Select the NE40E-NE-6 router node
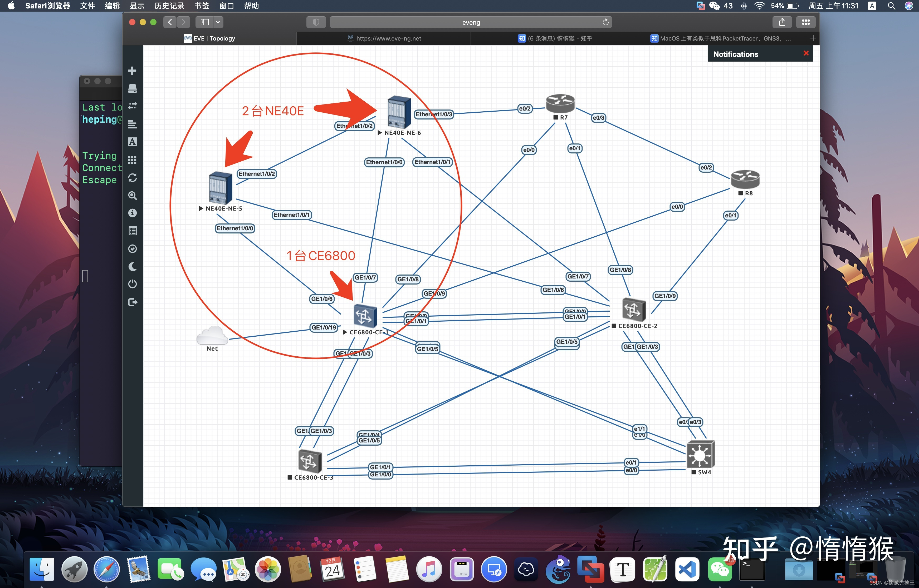The image size is (919, 588). click(x=399, y=112)
